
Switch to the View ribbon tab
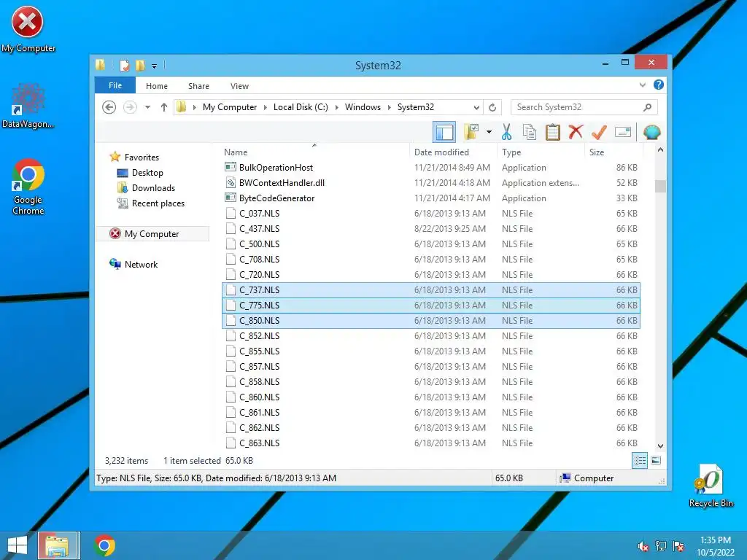pyautogui.click(x=239, y=86)
